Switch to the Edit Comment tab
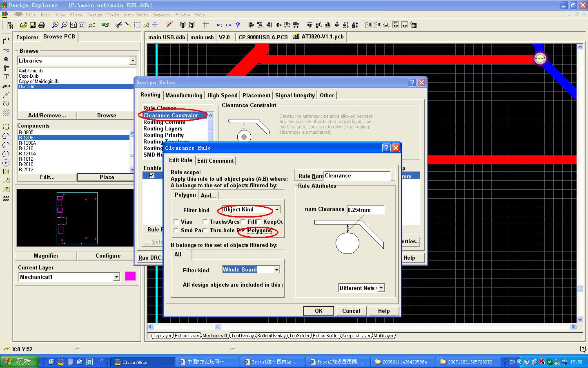 [215, 161]
